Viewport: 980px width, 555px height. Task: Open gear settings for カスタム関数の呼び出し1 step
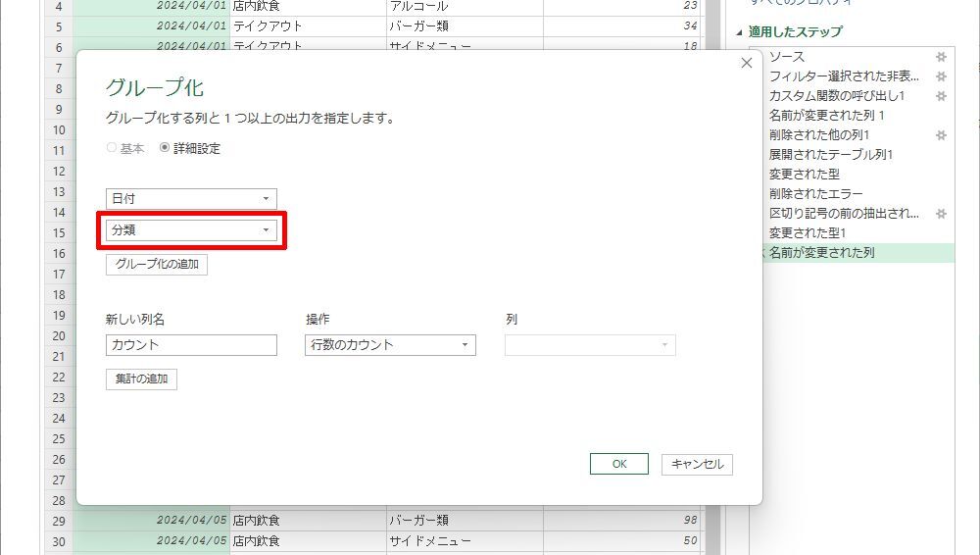tap(941, 96)
